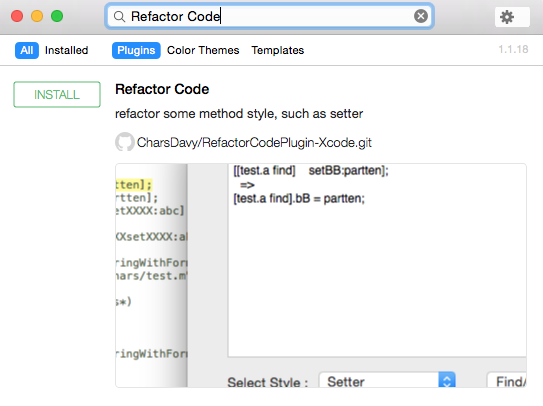543x406 pixels.
Task: Install the Refactor Code plugin
Action: pos(57,94)
